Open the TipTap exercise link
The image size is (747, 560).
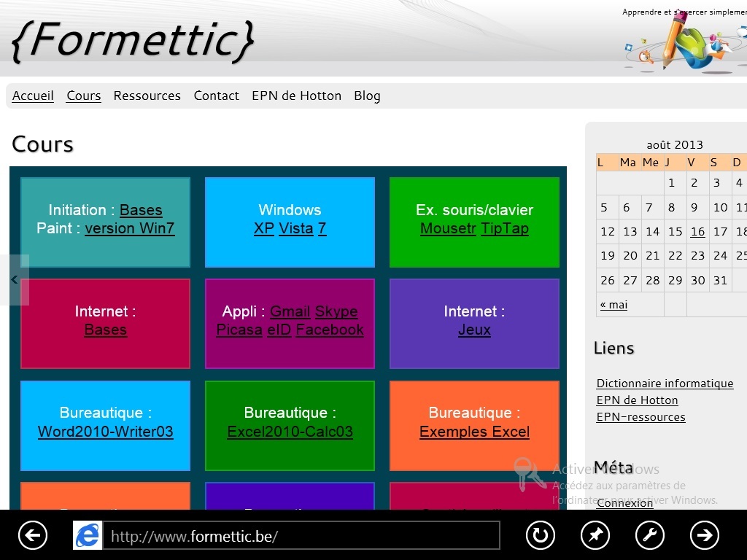coord(505,228)
